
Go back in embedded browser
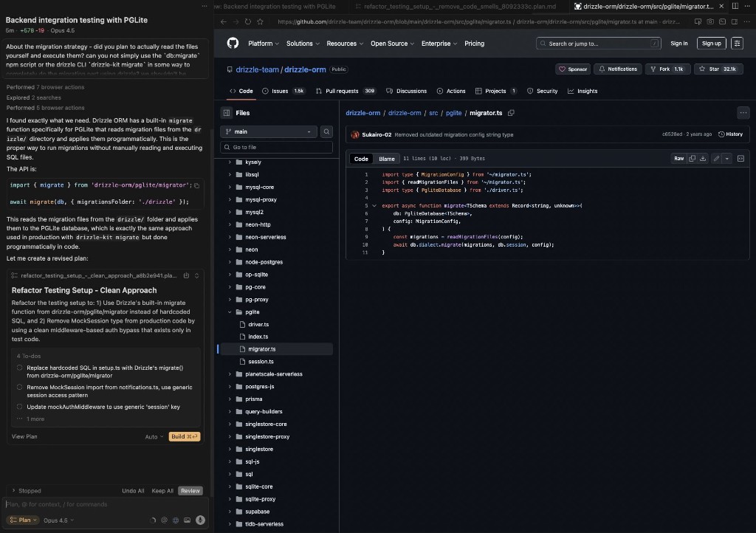(223, 21)
